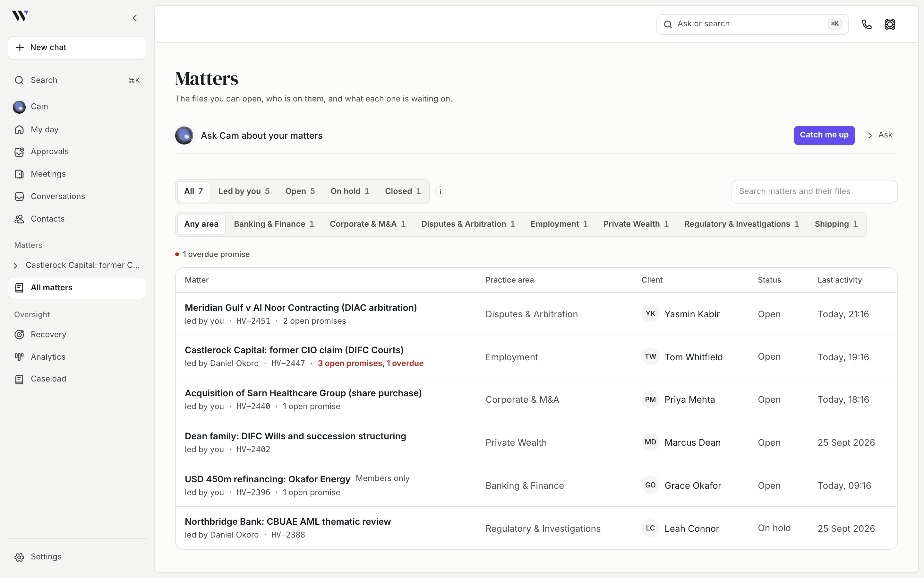Viewport: 924px width, 578px height.
Task: Click the '1 overdue promise' notice
Action: [212, 255]
